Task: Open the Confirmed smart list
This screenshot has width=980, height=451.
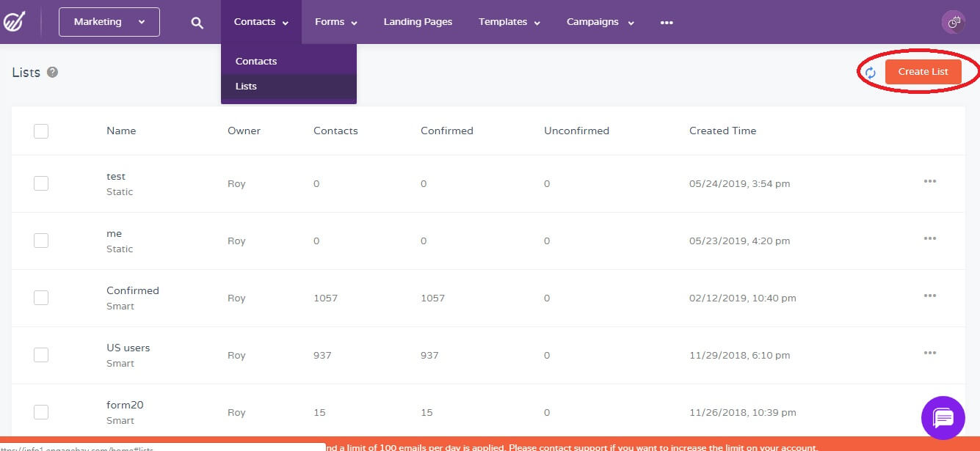Action: coord(132,290)
